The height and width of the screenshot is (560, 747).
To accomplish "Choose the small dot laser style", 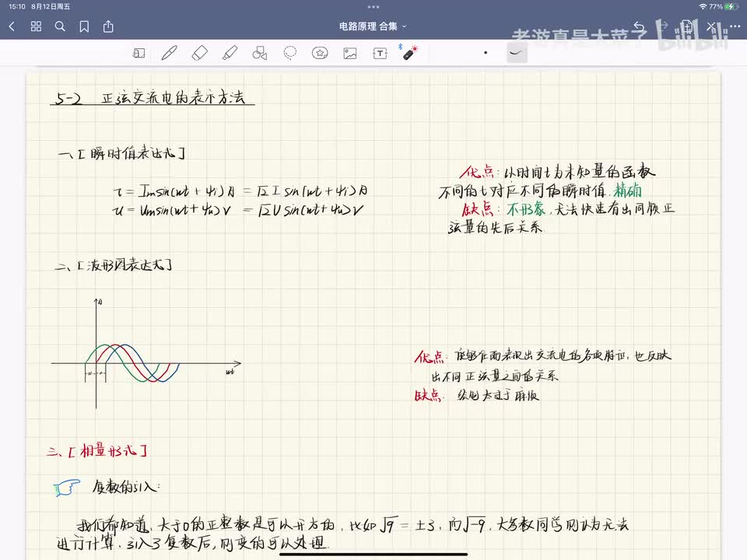I will coord(486,52).
